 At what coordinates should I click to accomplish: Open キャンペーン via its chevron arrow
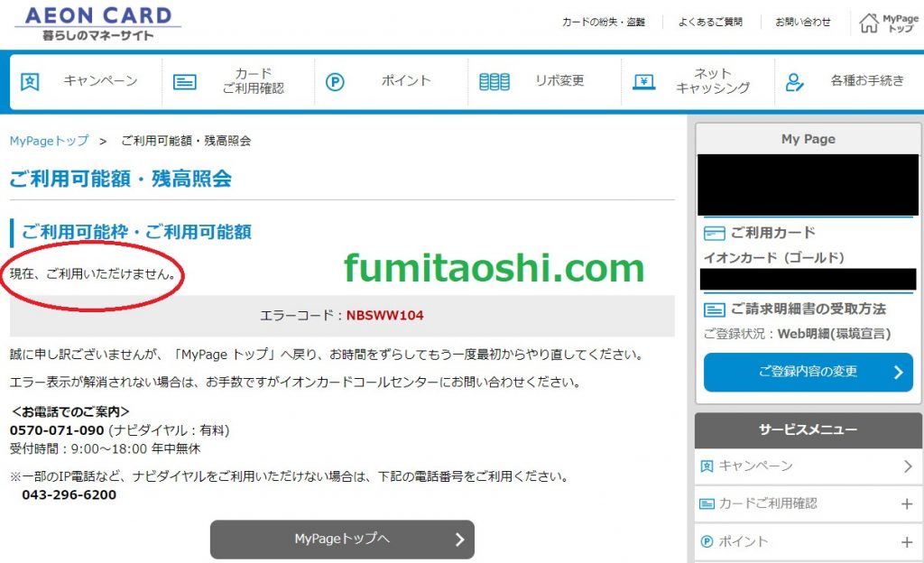[x=908, y=466]
